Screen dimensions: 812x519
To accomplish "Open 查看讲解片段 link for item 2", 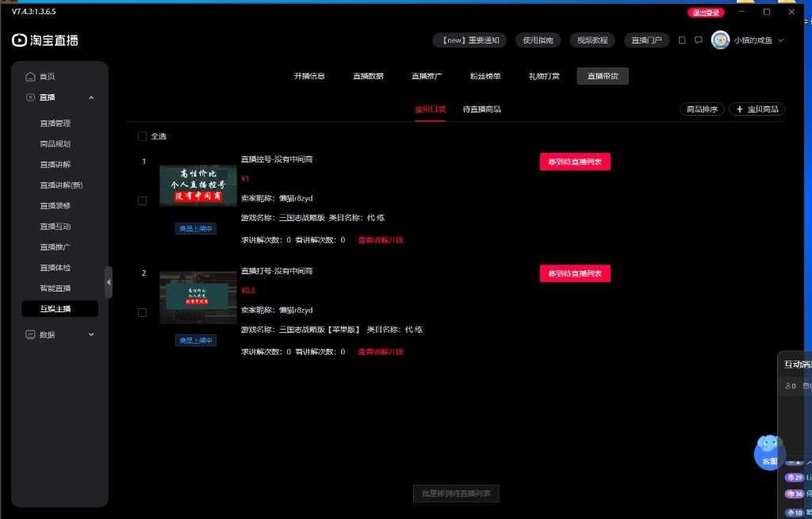I will pos(381,352).
